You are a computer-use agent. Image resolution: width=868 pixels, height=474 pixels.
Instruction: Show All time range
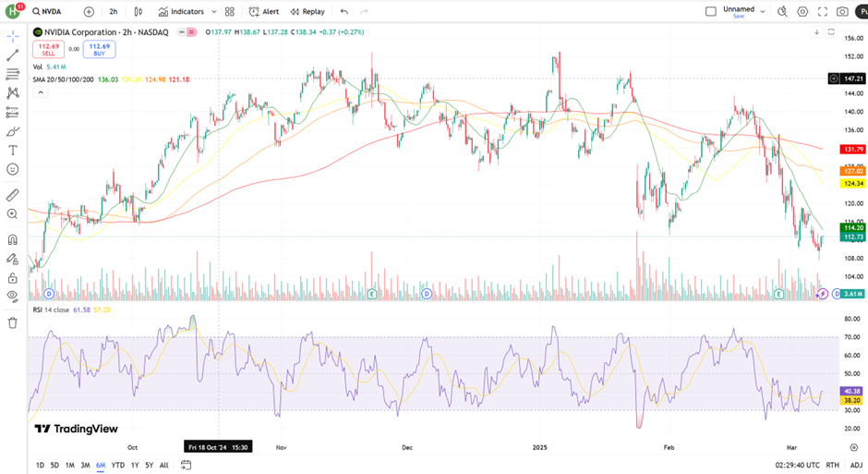point(163,465)
